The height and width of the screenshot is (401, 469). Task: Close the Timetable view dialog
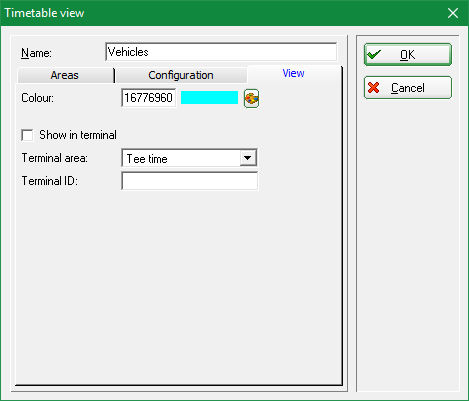(x=453, y=13)
